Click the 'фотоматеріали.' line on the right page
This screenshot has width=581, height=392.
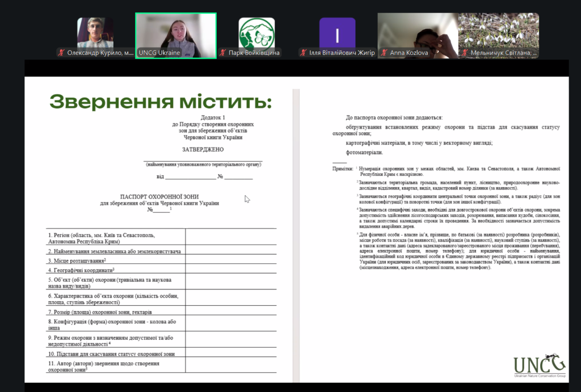click(x=364, y=153)
